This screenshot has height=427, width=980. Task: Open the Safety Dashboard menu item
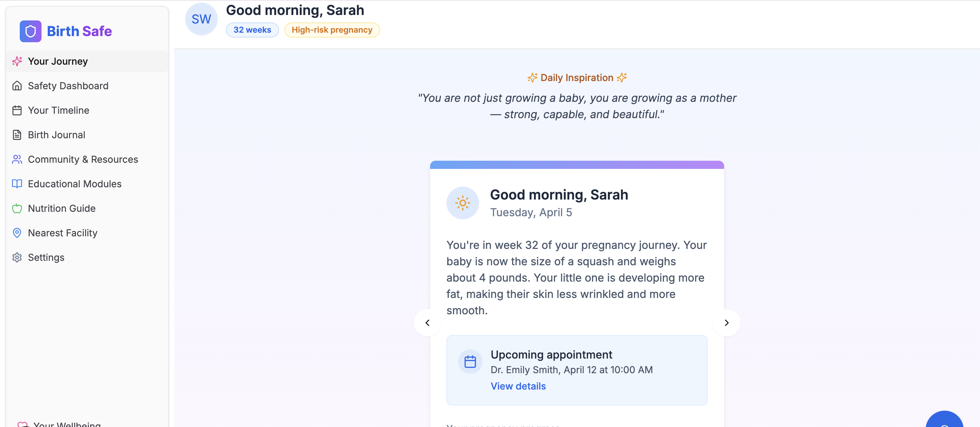[68, 86]
